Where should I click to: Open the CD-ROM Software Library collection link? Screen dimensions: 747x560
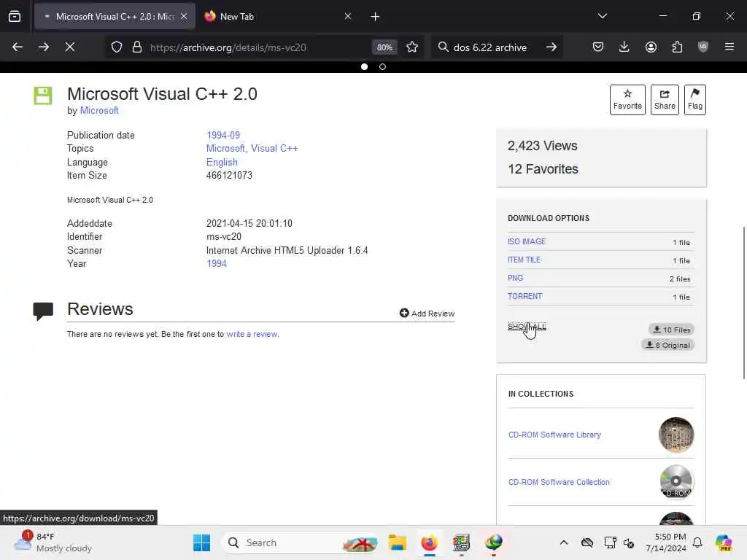(x=554, y=435)
